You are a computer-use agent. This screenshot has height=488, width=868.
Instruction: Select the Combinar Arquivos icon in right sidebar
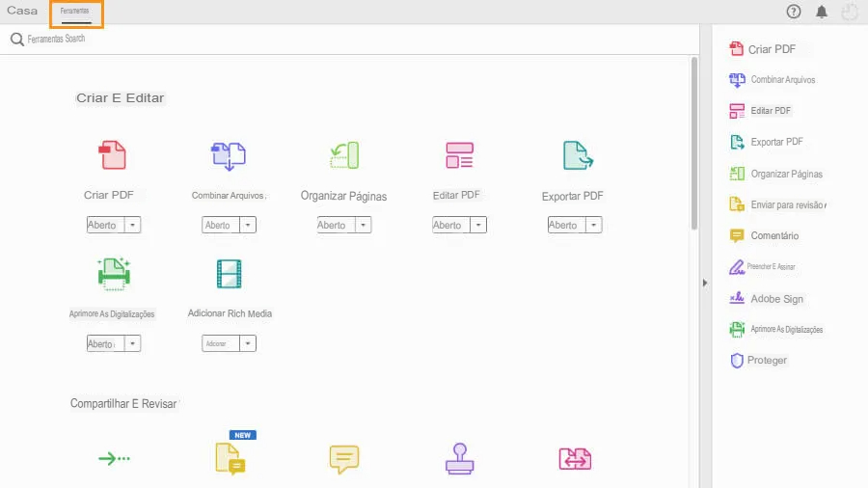(737, 80)
